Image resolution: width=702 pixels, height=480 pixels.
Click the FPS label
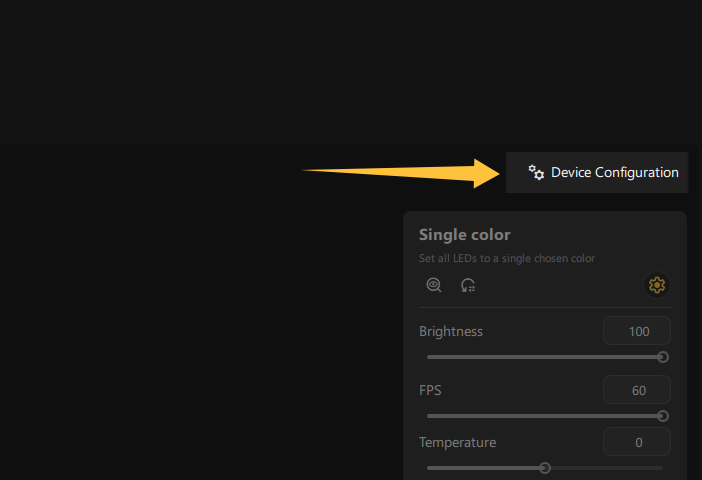430,390
